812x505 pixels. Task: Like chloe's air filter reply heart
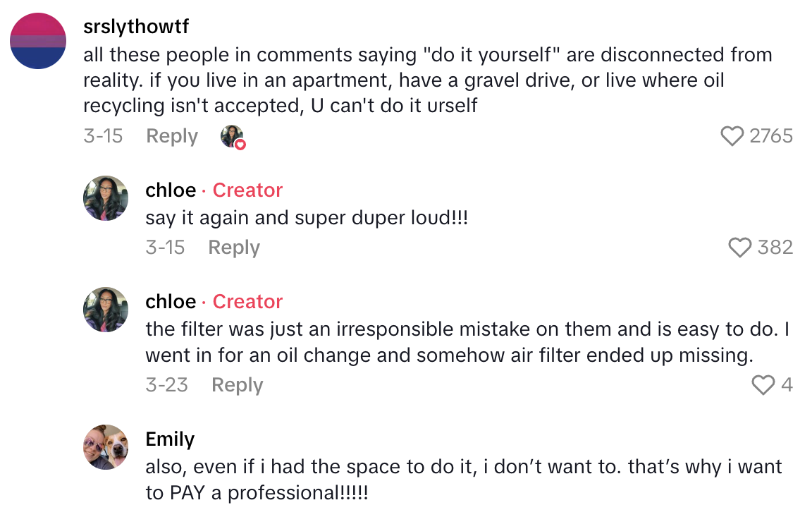[x=763, y=385]
